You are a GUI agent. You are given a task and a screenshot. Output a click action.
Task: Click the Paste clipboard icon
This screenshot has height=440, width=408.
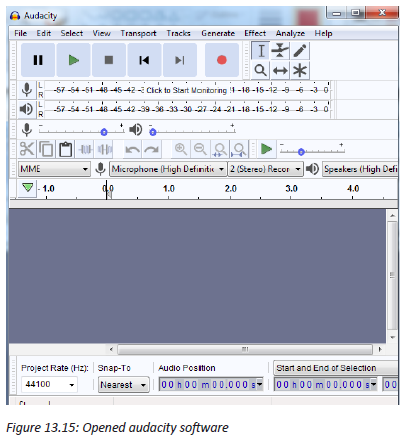66,149
